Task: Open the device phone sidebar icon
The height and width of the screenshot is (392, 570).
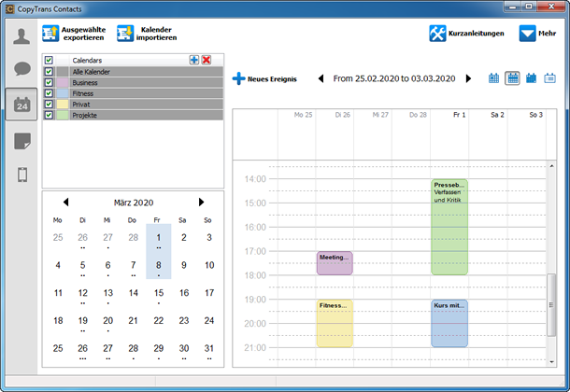Action: (x=22, y=175)
